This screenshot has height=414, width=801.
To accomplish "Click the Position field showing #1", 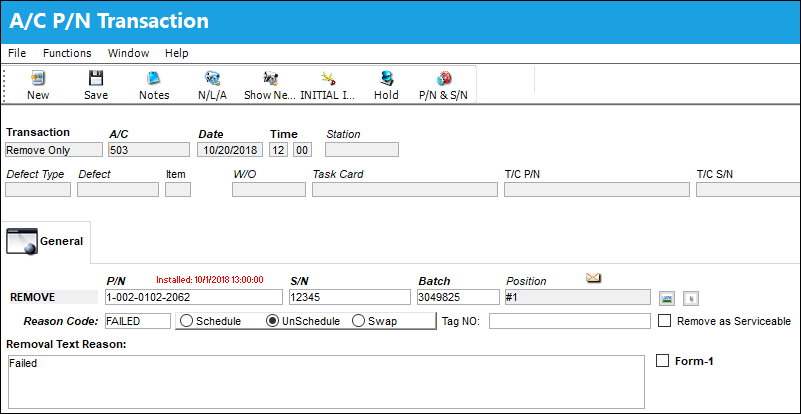I will pyautogui.click(x=577, y=297).
